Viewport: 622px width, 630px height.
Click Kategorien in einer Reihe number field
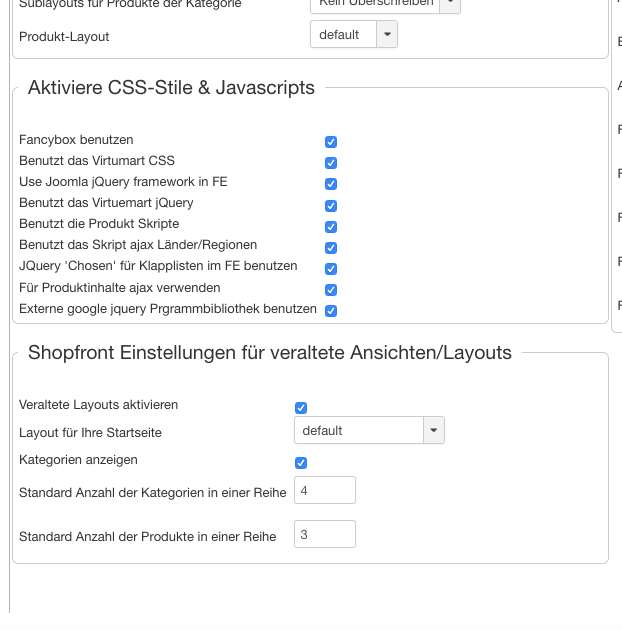coord(324,491)
